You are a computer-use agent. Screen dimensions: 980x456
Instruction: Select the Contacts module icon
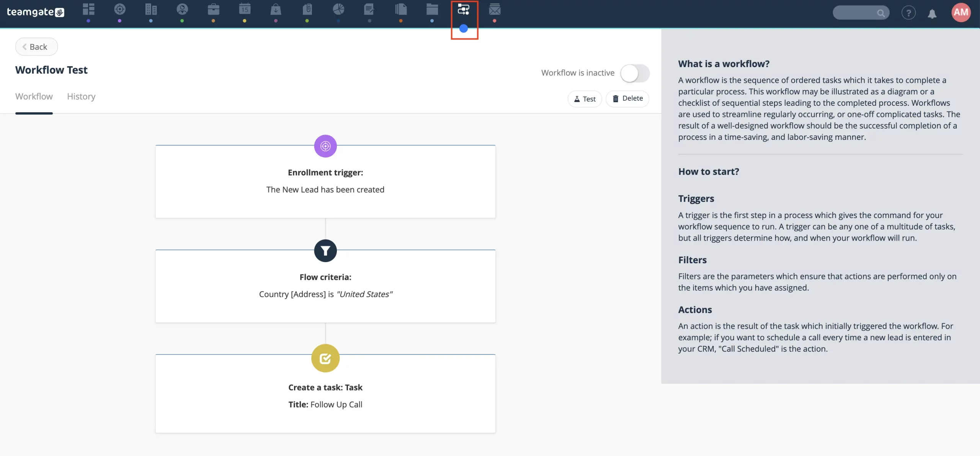[181, 11]
